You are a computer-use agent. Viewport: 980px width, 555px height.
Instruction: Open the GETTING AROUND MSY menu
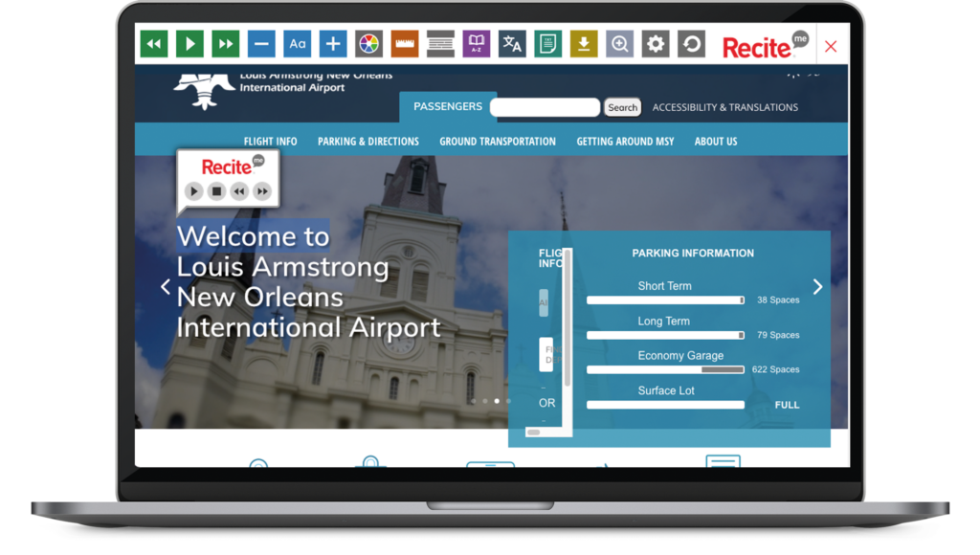click(x=625, y=142)
